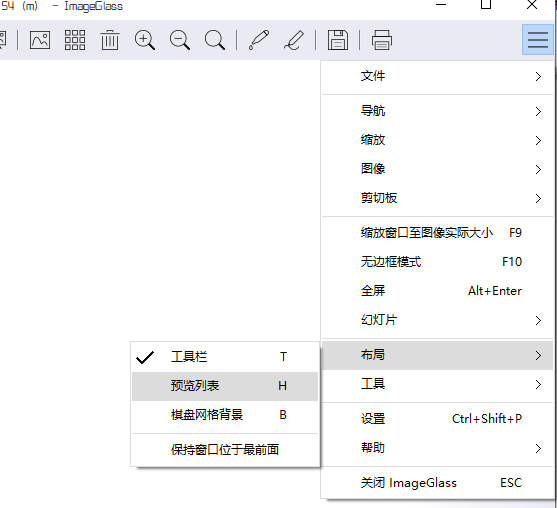Click the view actual image size icon
This screenshot has height=508, width=557.
pyautogui.click(x=40, y=40)
